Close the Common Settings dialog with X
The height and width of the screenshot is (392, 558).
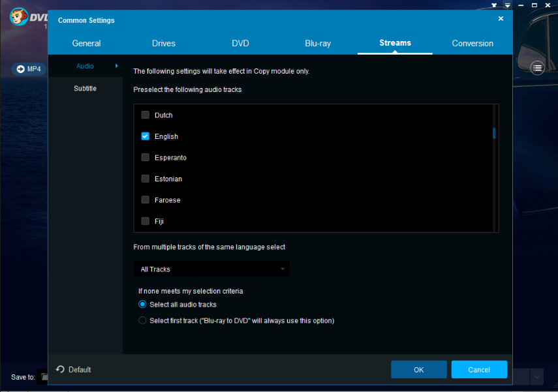tap(501, 19)
